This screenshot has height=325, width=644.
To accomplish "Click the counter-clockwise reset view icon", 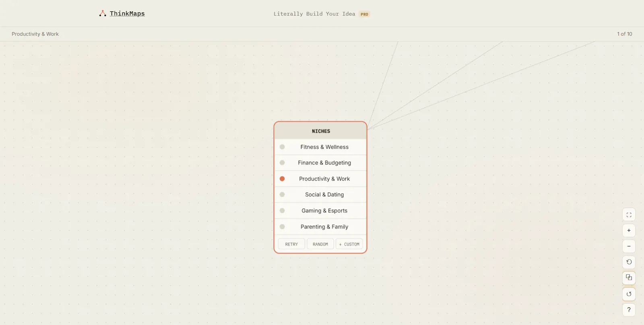I will pyautogui.click(x=629, y=262).
